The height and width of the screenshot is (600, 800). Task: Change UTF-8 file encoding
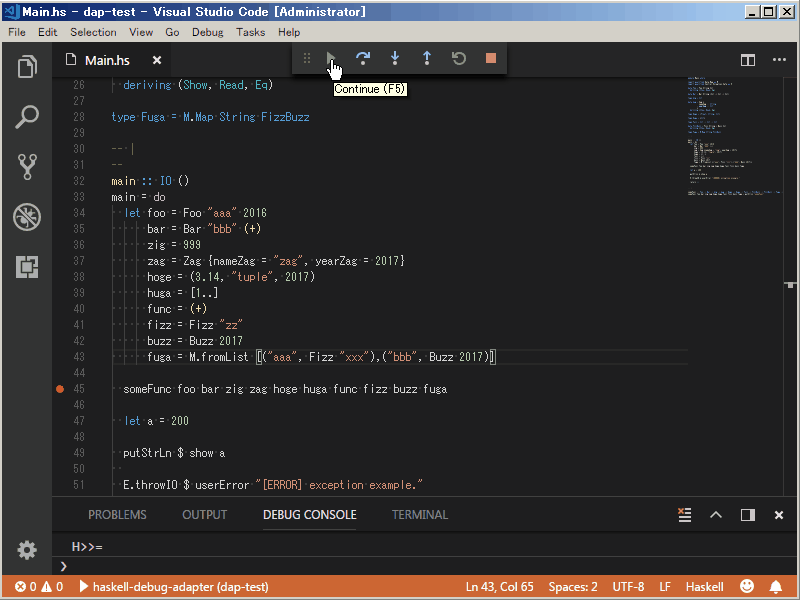click(x=628, y=587)
